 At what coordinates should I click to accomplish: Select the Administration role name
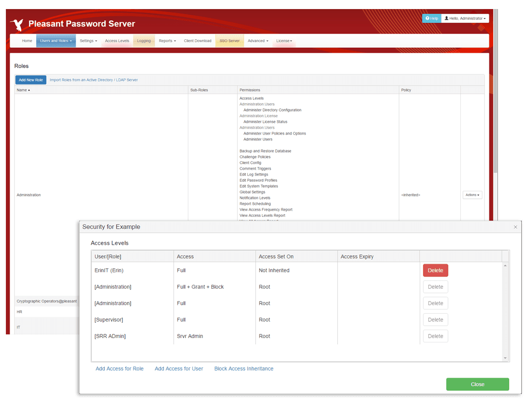(x=29, y=195)
